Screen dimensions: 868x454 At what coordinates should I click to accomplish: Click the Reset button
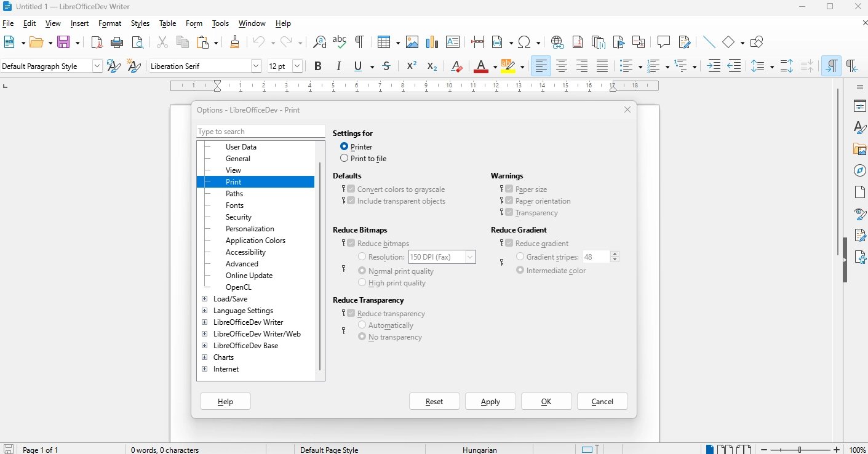pos(434,401)
